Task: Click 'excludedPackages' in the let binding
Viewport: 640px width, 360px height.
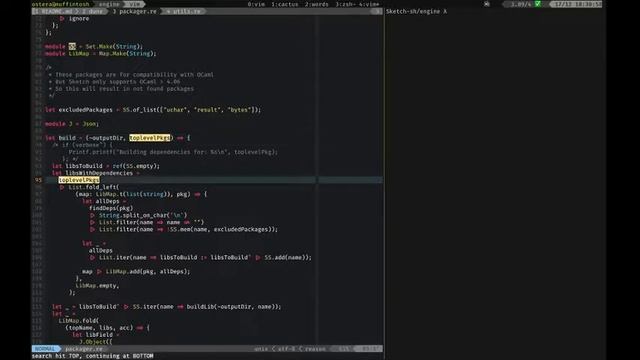Action: [x=85, y=110]
